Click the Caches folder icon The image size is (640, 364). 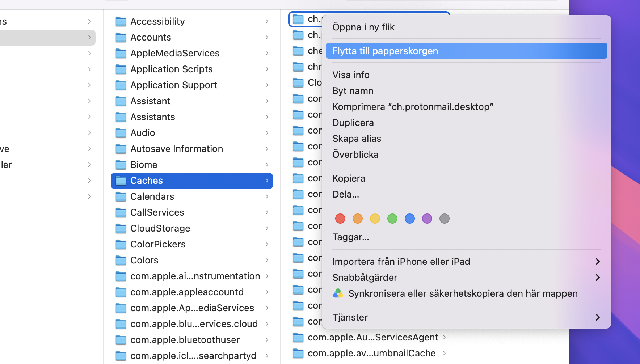point(121,181)
